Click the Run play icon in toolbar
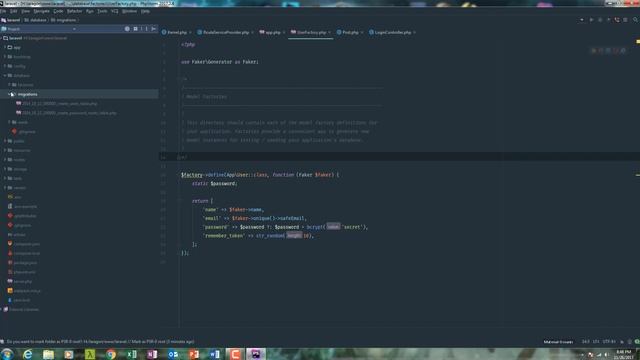 pyautogui.click(x=591, y=20)
